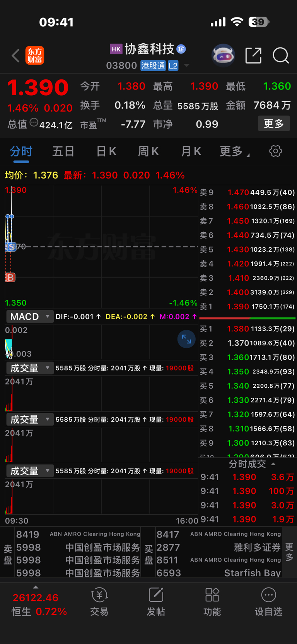Screen dimensions: 297x644
Task: Tap the buy-sell ratio bar
Action: coord(247,318)
